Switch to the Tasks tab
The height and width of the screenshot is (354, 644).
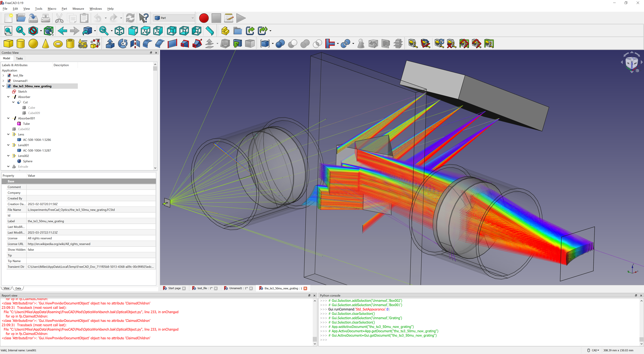[19, 58]
